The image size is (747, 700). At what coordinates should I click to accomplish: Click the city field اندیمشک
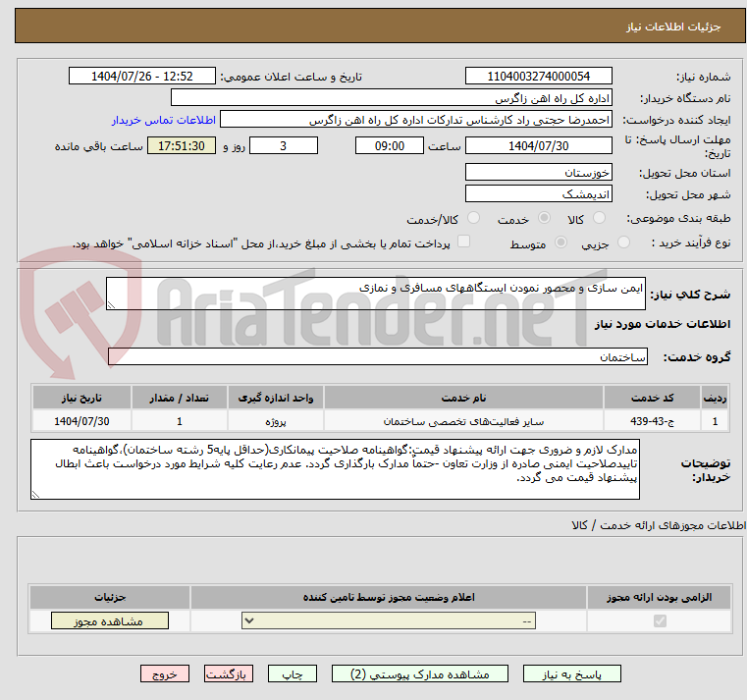tap(538, 194)
